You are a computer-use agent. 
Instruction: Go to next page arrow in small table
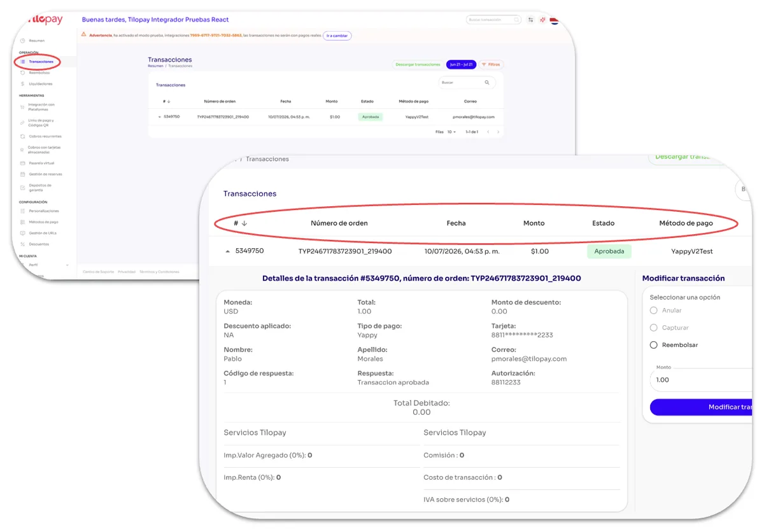click(x=498, y=132)
